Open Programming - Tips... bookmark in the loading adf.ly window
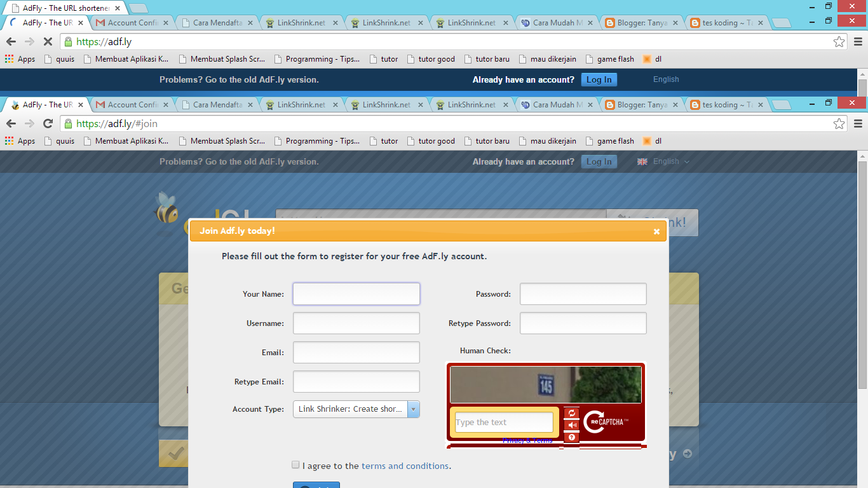 pos(316,59)
